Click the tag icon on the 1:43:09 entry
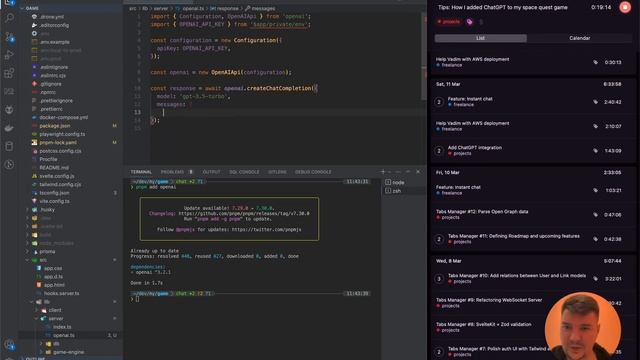Screen dimensions: 640x360 596,151
